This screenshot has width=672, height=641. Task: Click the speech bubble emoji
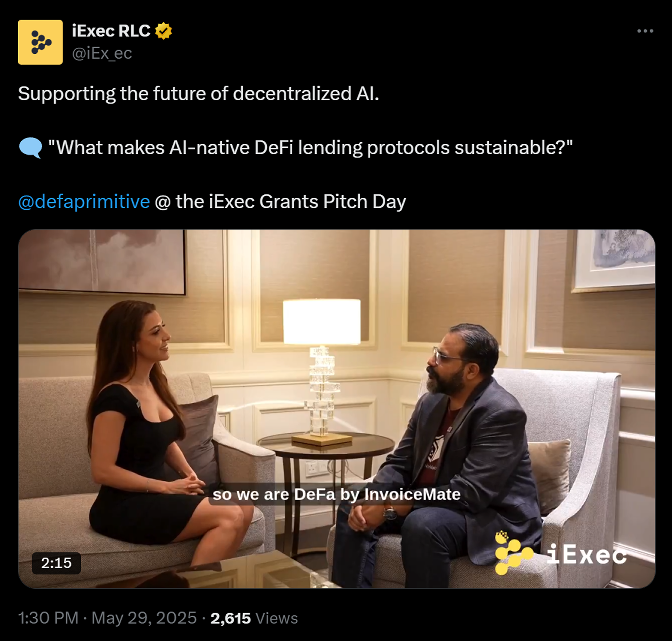point(30,148)
